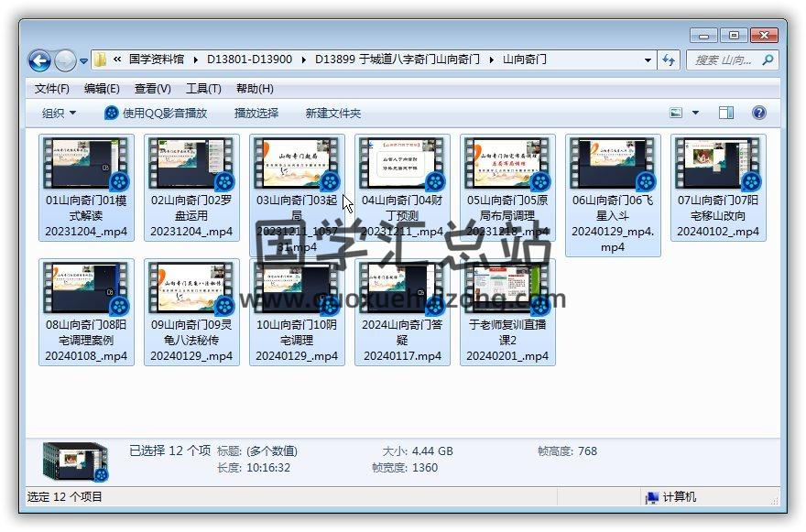Toggle the preview pane icon
Image resolution: width=806 pixels, height=532 pixels.
tap(726, 113)
